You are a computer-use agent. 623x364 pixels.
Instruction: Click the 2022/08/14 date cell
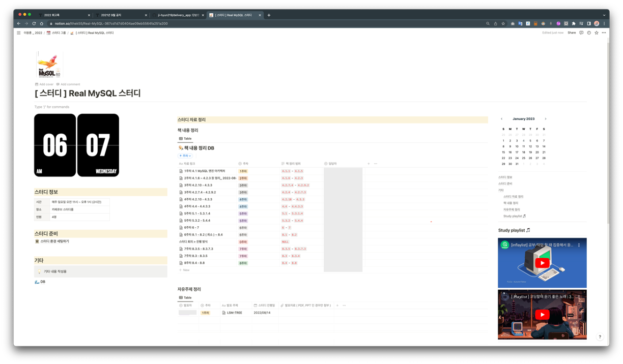coord(262,313)
